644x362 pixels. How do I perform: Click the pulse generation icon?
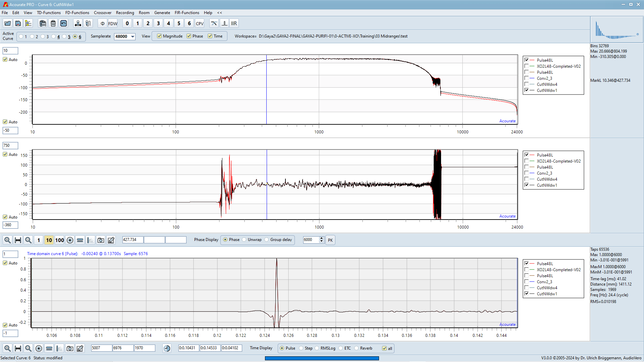224,23
